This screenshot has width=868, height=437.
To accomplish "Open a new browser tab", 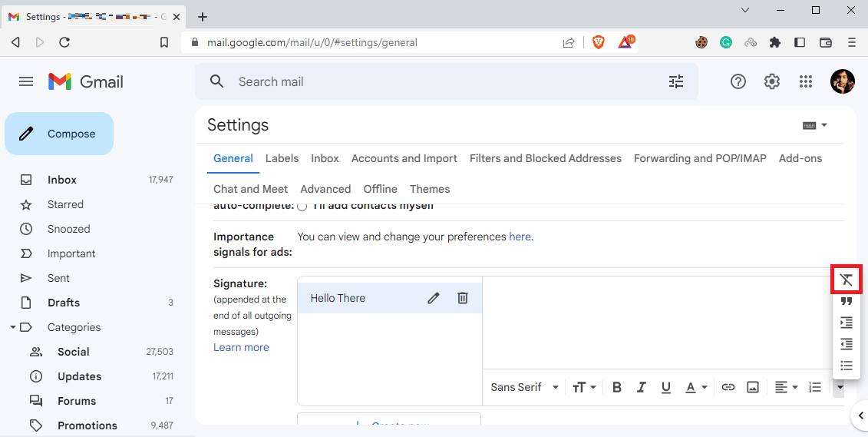I will click(203, 17).
